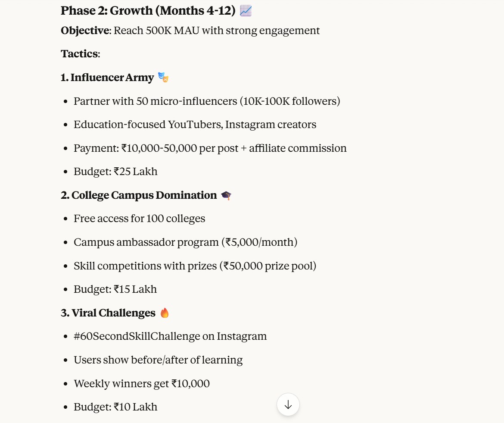The height and width of the screenshot is (423, 504).
Task: Click the Objective line about 500K MAU
Action: point(190,31)
